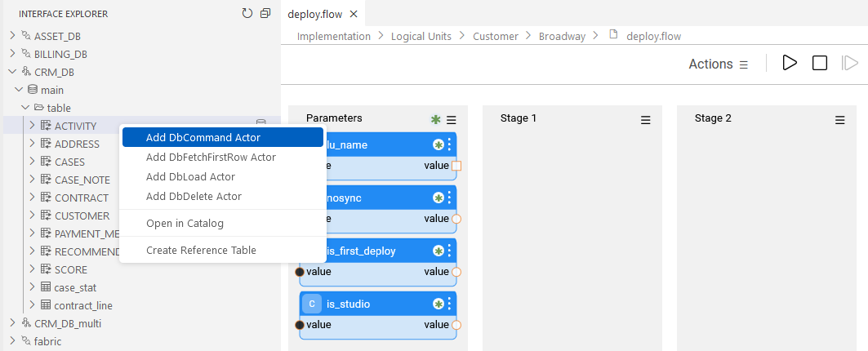Click the square output port of lu_name

(x=456, y=166)
